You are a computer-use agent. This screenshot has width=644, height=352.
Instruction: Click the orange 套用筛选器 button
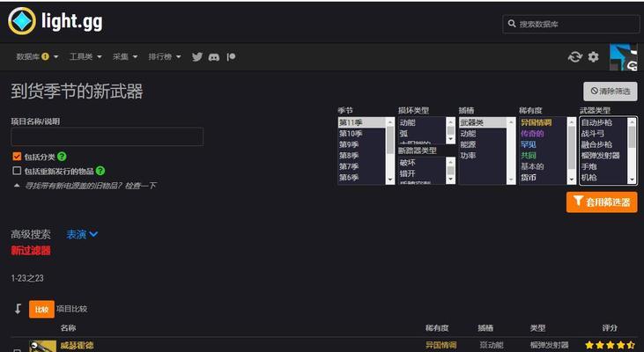pyautogui.click(x=602, y=202)
